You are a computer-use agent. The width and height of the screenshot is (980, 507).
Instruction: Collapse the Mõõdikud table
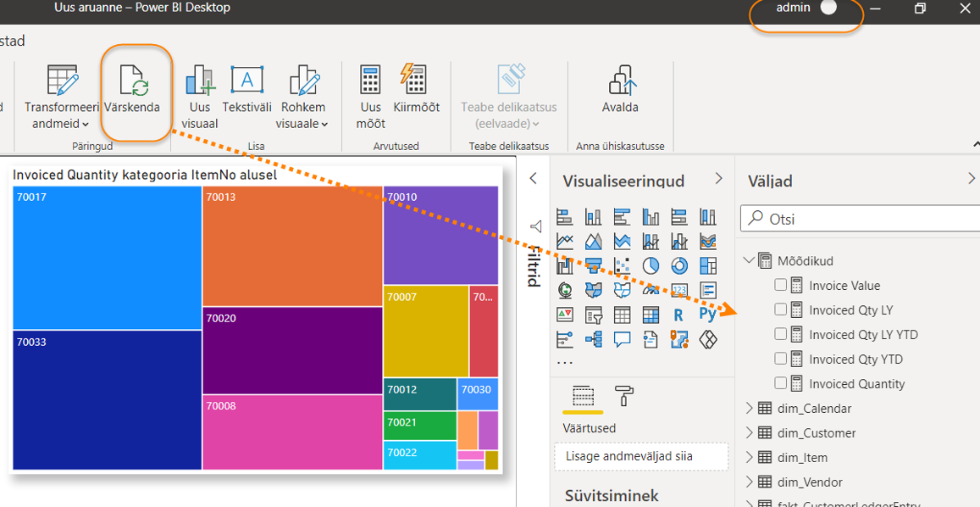click(x=749, y=259)
